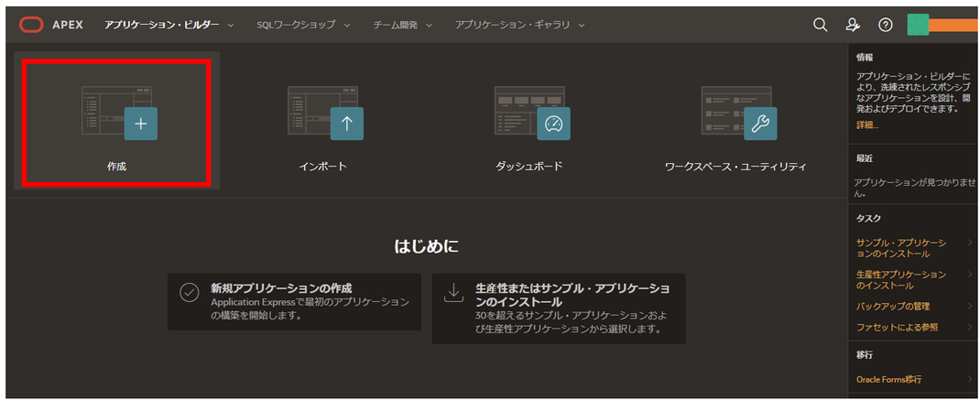Viewport: 980px width, 400px height.
Task: Click the chevron beside バックアップの管理
Action: point(970,307)
